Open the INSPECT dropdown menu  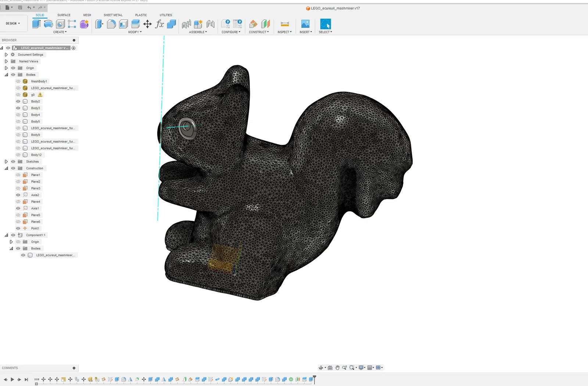click(x=285, y=32)
